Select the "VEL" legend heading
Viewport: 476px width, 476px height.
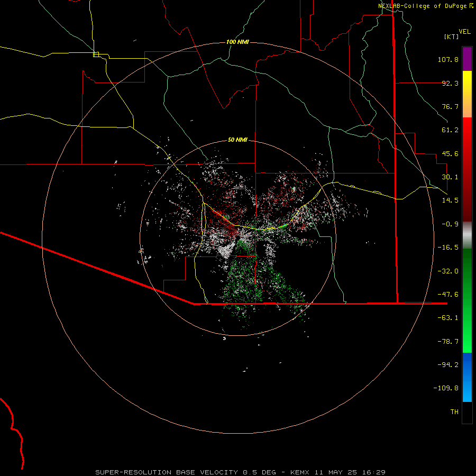point(465,32)
